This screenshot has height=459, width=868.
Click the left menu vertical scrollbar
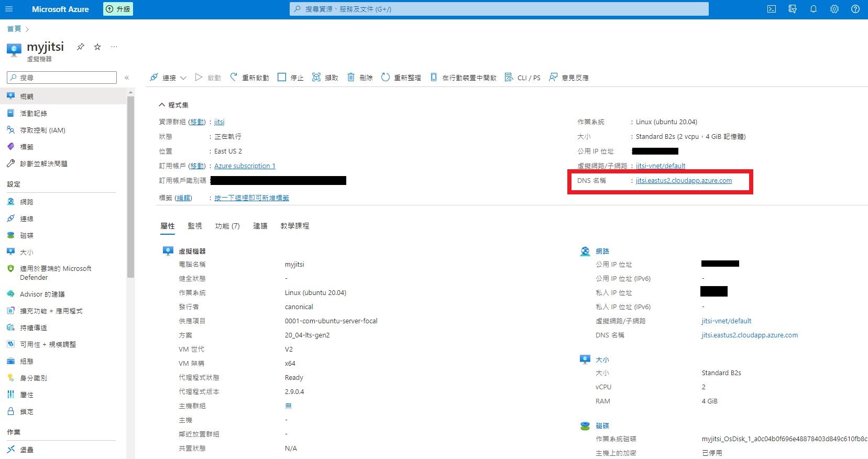tap(130, 186)
